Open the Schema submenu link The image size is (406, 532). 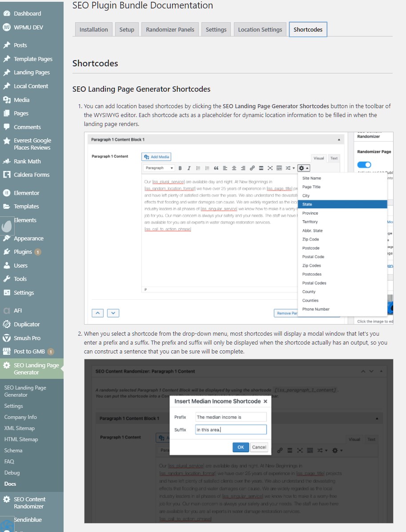(13, 450)
